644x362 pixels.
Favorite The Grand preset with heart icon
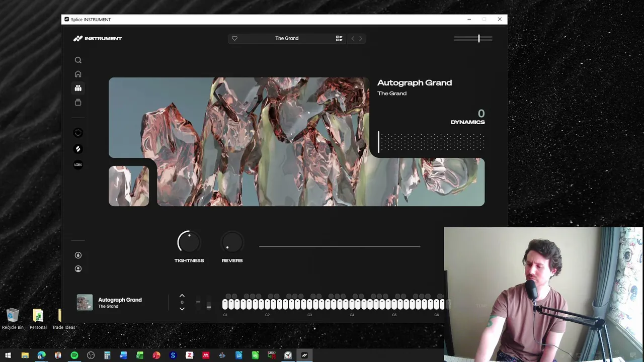coord(234,38)
